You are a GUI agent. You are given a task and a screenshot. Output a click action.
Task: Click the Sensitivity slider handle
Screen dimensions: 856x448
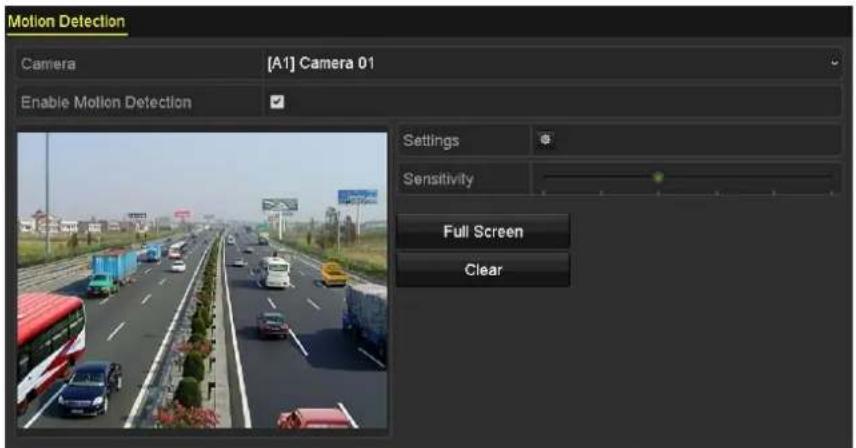(658, 177)
